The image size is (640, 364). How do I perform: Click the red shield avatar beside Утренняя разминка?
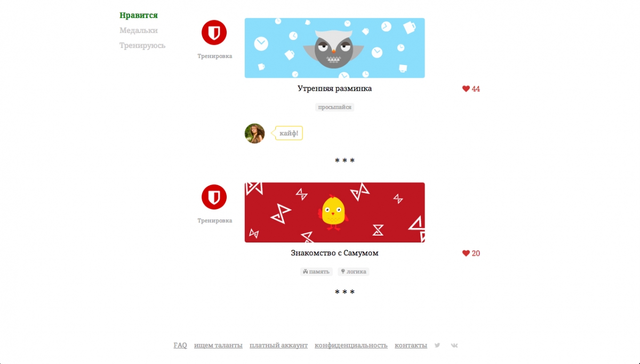(x=214, y=32)
